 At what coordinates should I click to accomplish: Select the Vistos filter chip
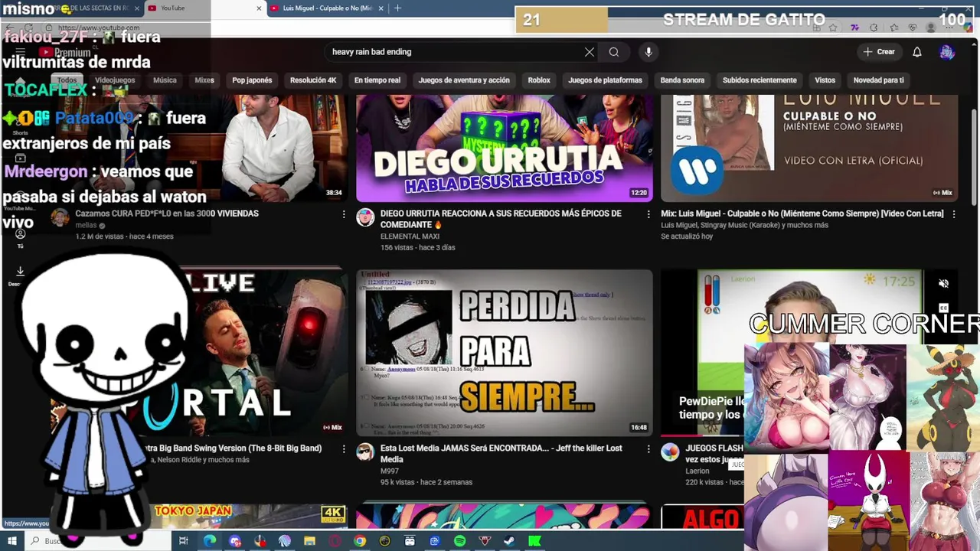click(x=825, y=80)
